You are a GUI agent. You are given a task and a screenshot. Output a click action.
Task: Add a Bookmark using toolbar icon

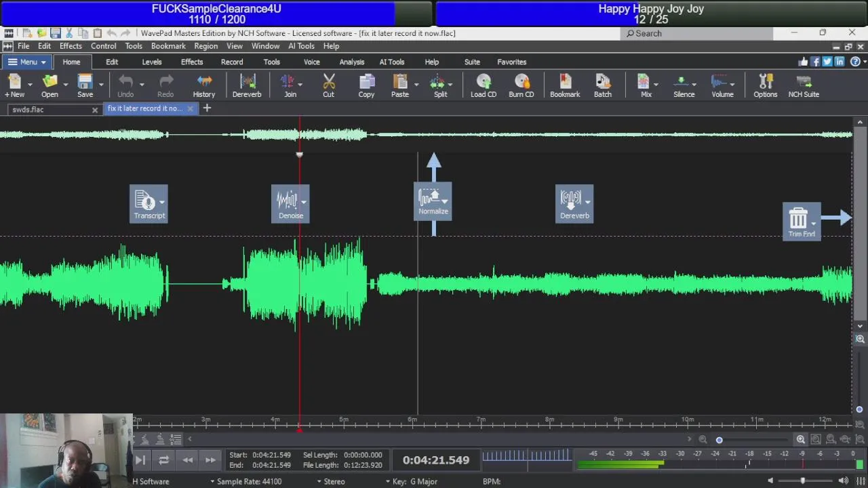coord(565,86)
